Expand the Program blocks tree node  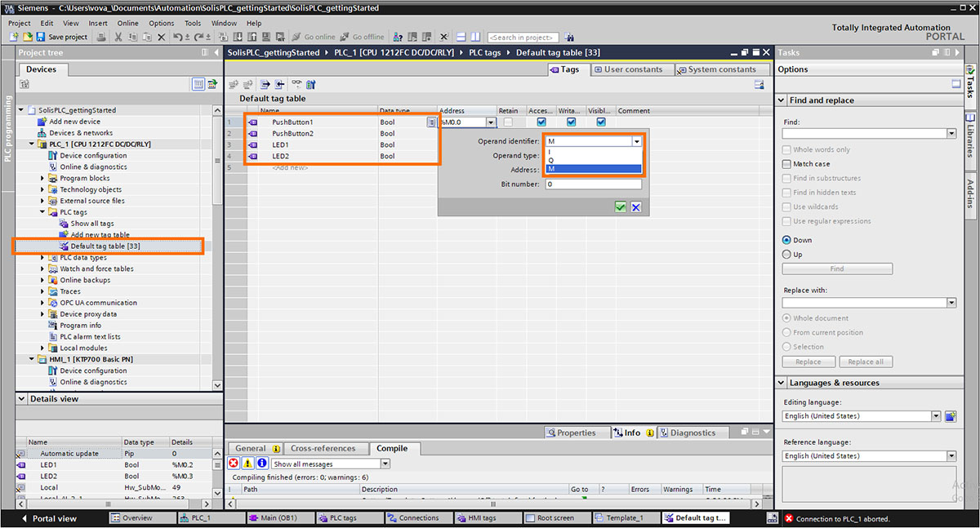point(43,178)
